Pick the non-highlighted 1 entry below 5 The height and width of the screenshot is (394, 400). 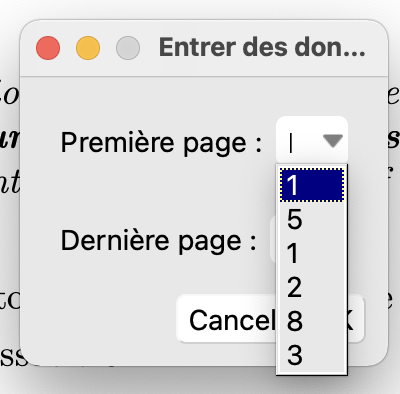312,253
